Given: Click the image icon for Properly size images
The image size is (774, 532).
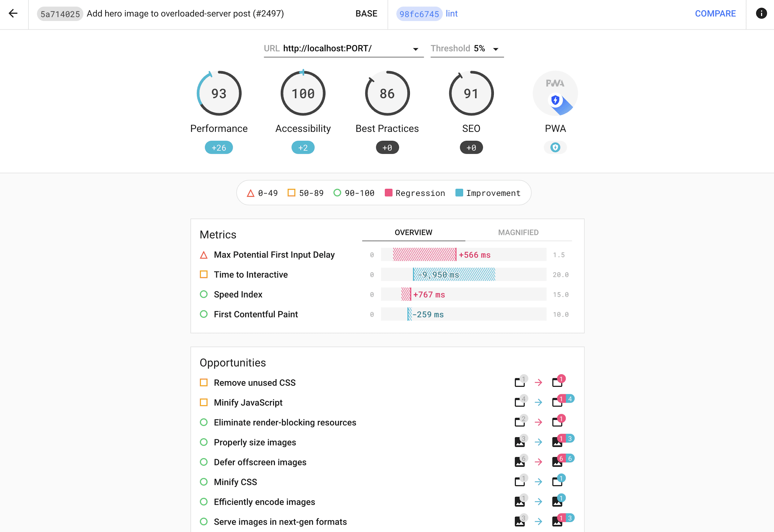Looking at the screenshot, I should coord(517,442).
